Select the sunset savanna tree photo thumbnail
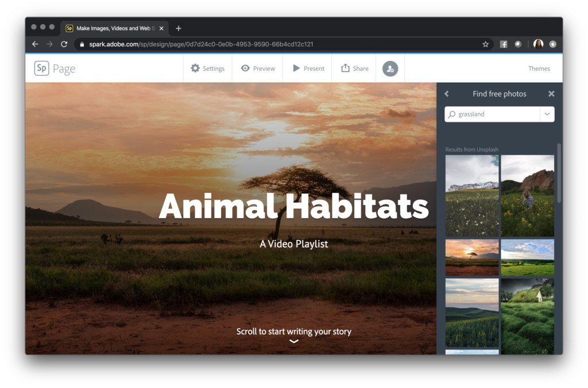 click(x=472, y=258)
